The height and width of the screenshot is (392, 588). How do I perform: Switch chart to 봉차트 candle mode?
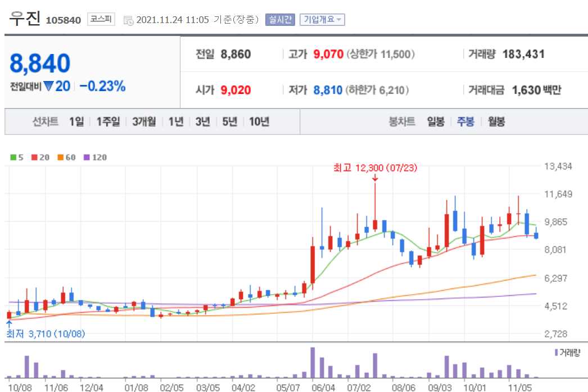[402, 121]
